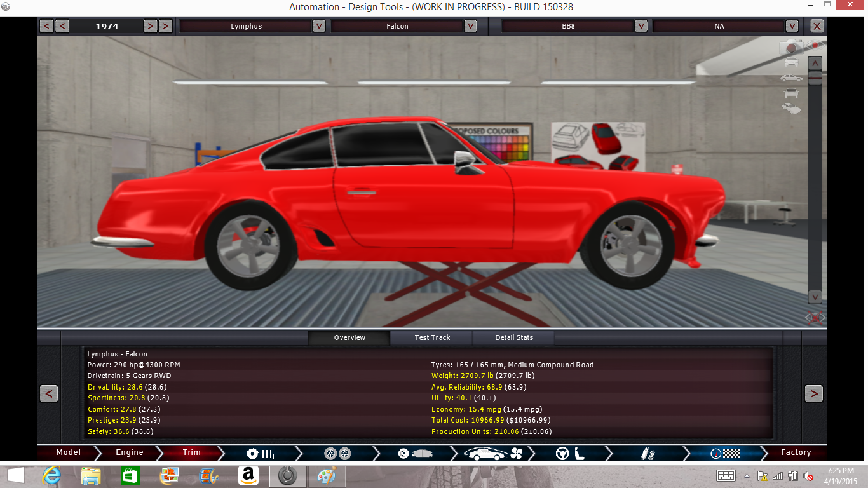This screenshot has width=868, height=488.
Task: Switch to the Test Track tab
Action: tap(432, 337)
